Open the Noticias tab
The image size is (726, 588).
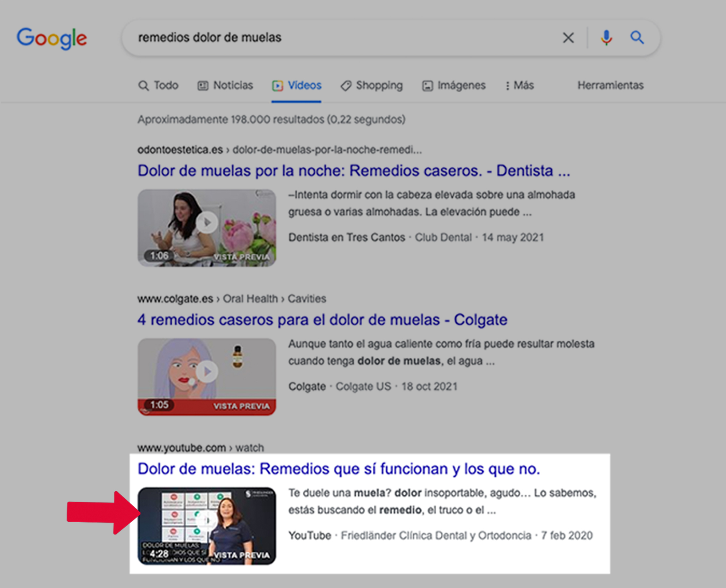point(225,85)
